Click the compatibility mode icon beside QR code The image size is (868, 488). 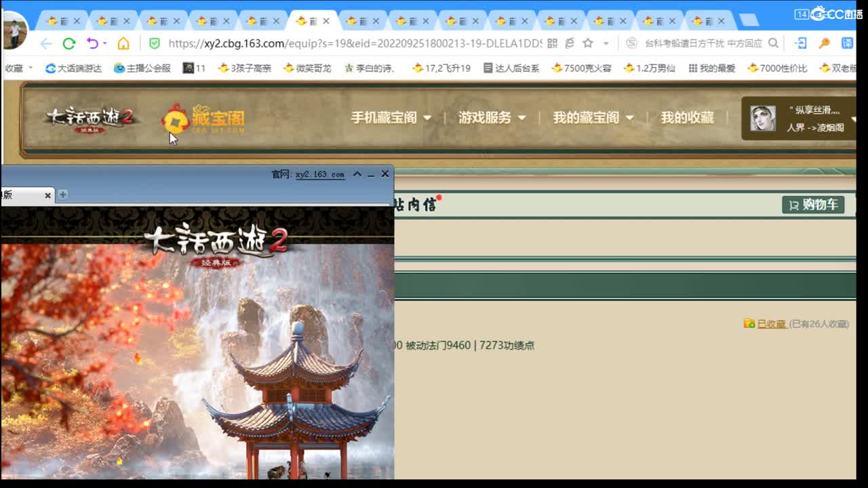[x=570, y=43]
